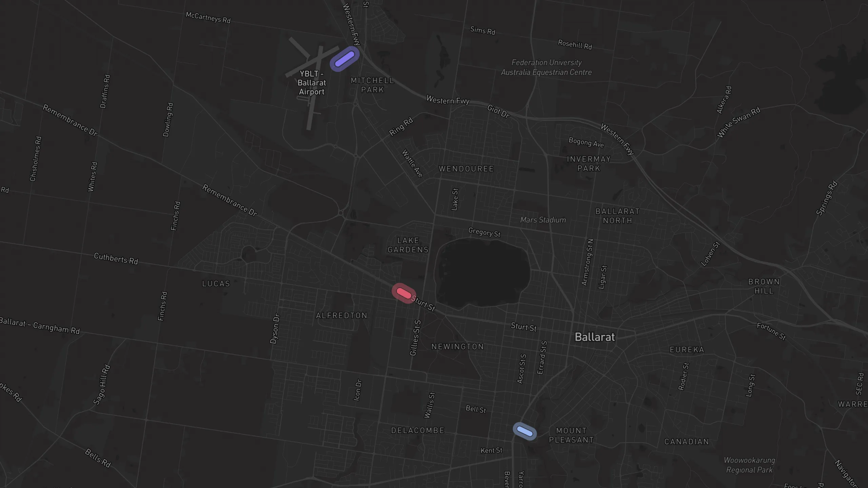Click the NEWINGTON suburb label
This screenshot has width=868, height=488.
pos(457,346)
